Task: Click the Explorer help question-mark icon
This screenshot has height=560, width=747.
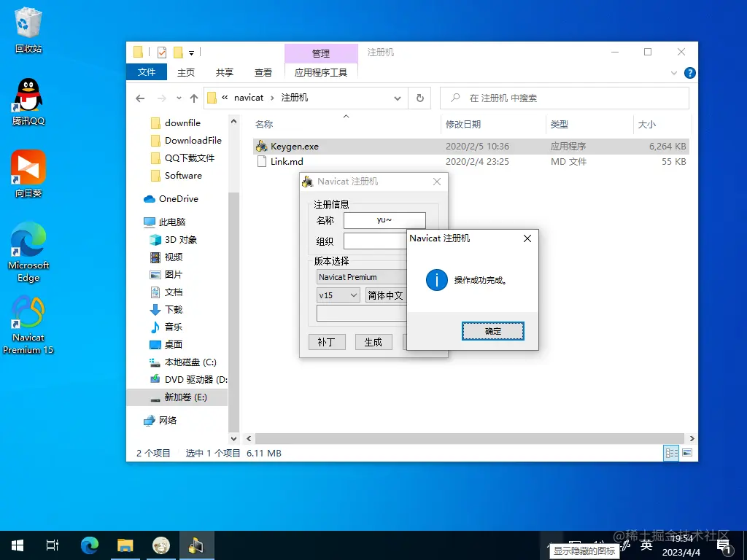Action: tap(689, 73)
